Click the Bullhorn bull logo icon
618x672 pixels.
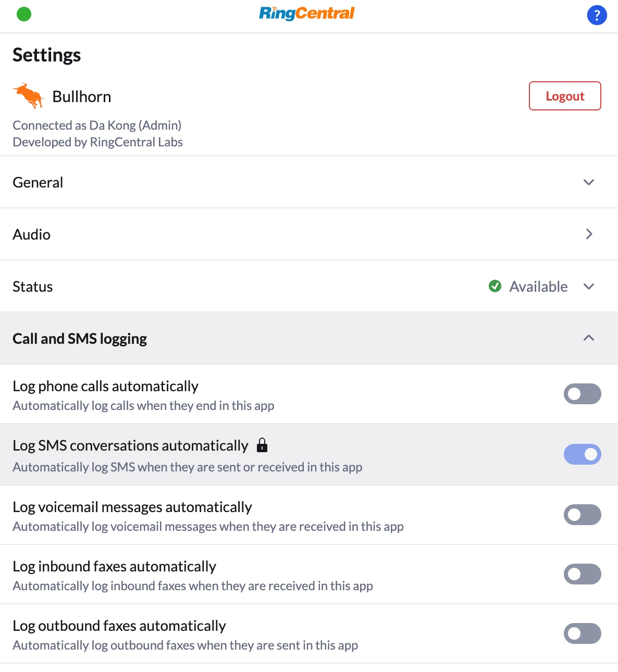[28, 96]
